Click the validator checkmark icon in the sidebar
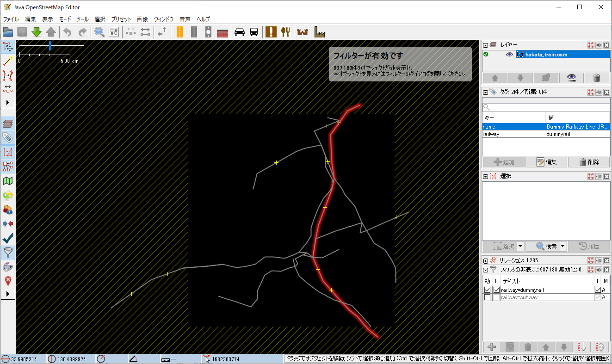The height and width of the screenshot is (364, 612). pos(8,238)
